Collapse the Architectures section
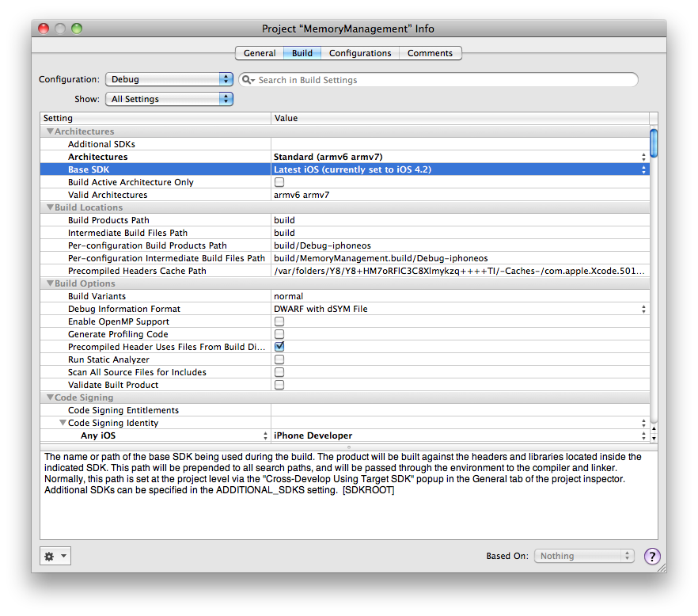Viewport: 698px width, 616px height. (50, 131)
